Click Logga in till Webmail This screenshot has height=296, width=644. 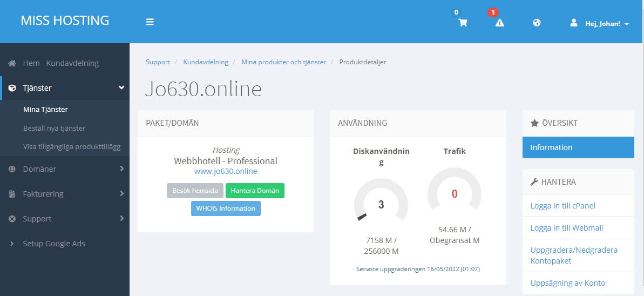567,228
